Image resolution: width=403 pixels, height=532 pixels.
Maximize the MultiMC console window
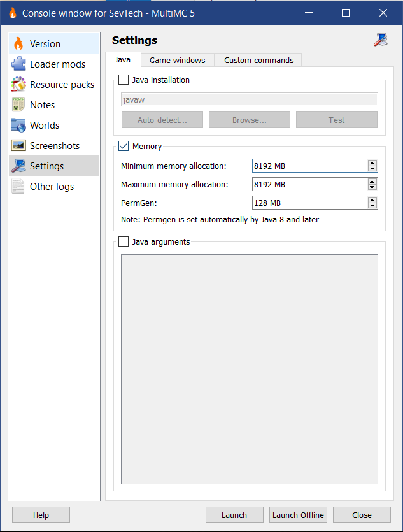pyautogui.click(x=346, y=13)
